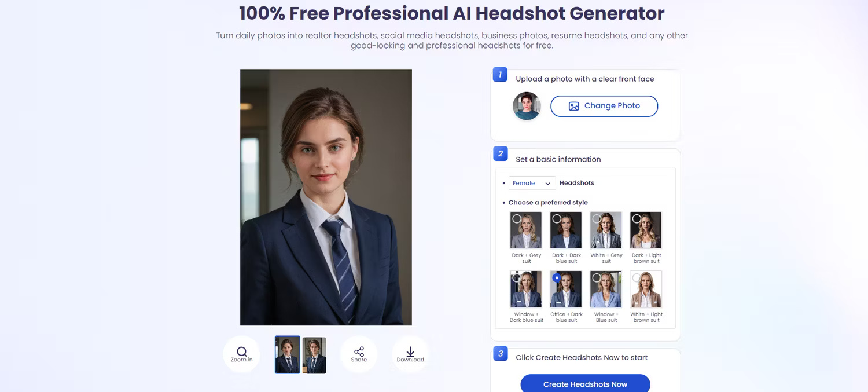
Task: Click the second headshot preview thumbnail
Action: pyautogui.click(x=314, y=354)
